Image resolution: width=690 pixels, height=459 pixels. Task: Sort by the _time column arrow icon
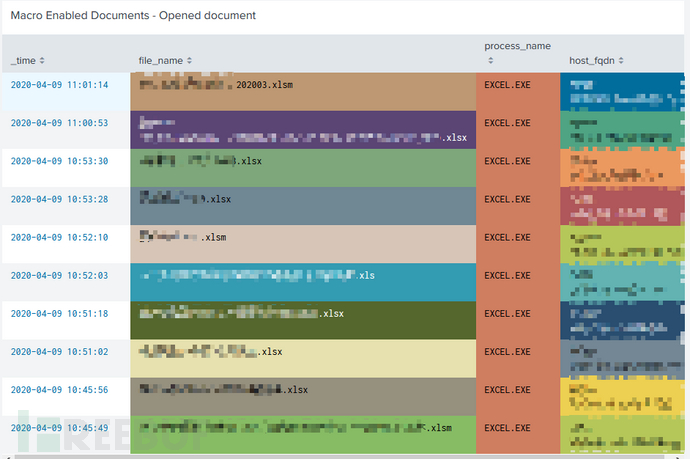(42, 61)
